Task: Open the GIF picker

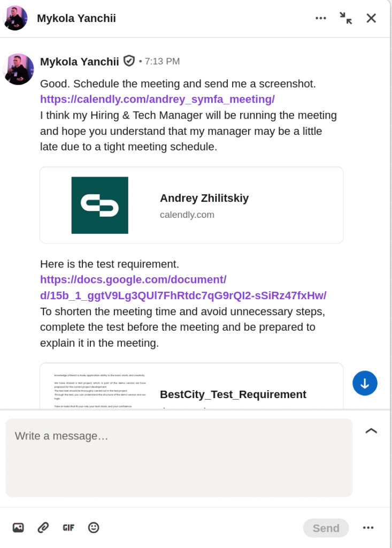Action: coord(68,528)
